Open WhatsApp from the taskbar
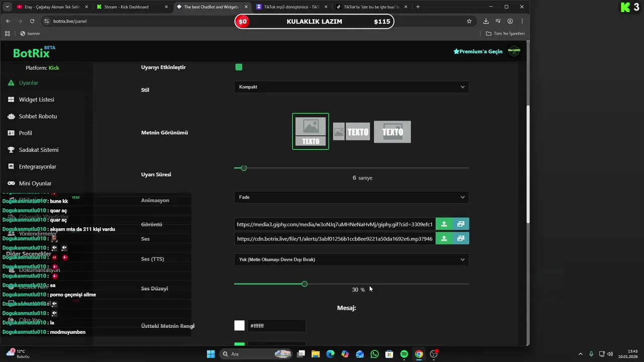 pyautogui.click(x=374, y=354)
